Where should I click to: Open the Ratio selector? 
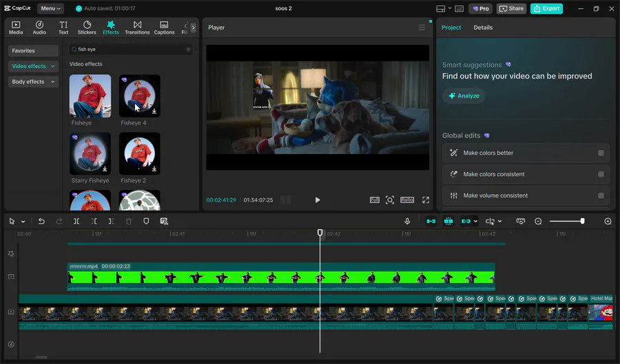[x=407, y=200]
